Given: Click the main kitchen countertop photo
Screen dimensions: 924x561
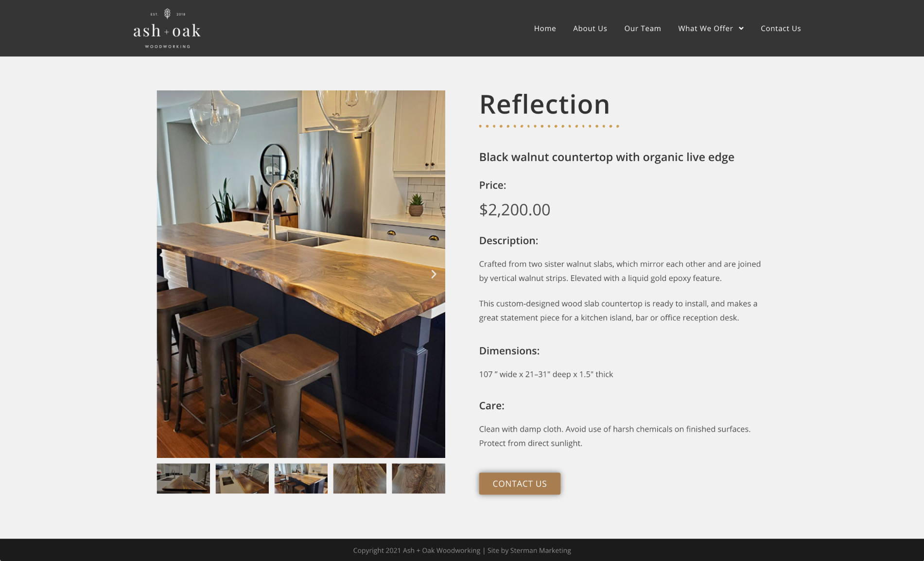Looking at the screenshot, I should 301,274.
